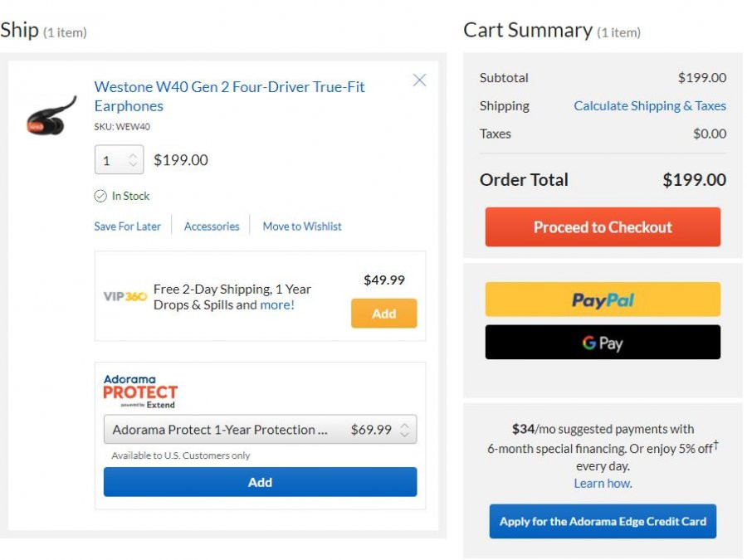The height and width of the screenshot is (560, 747).
Task: Apply for the Adorama Edge Credit Card
Action: (x=603, y=522)
